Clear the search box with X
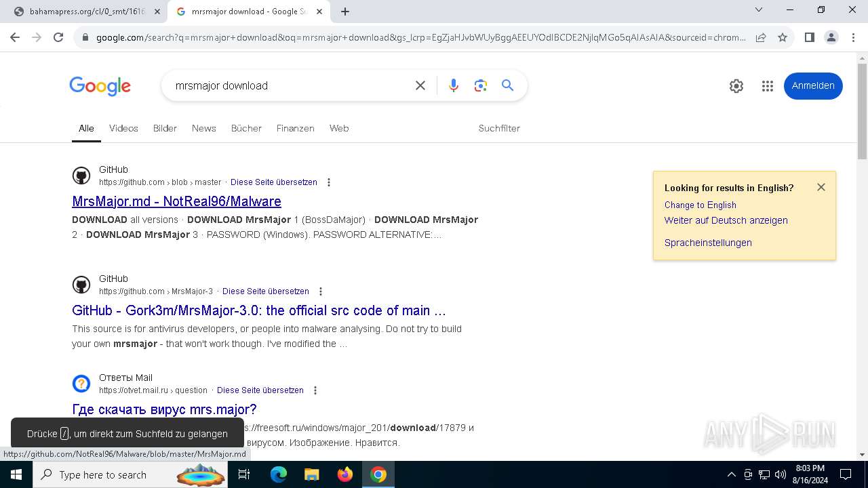This screenshot has width=868, height=488. pyautogui.click(x=420, y=85)
